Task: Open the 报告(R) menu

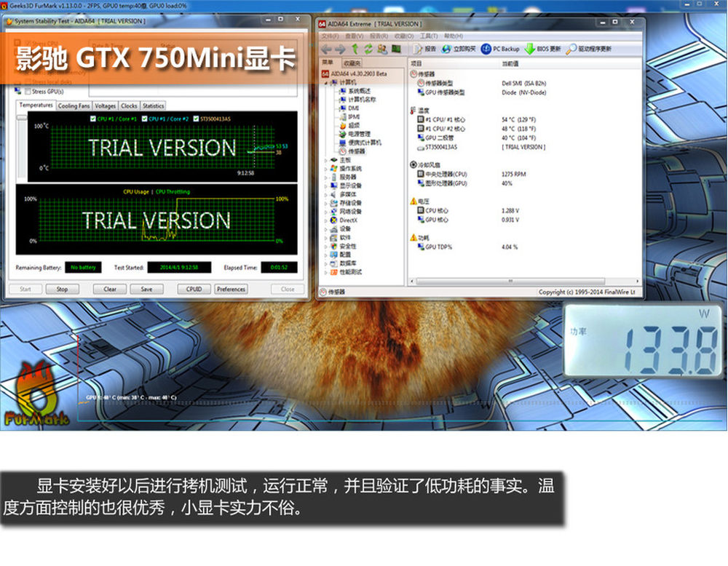Action: click(x=379, y=36)
